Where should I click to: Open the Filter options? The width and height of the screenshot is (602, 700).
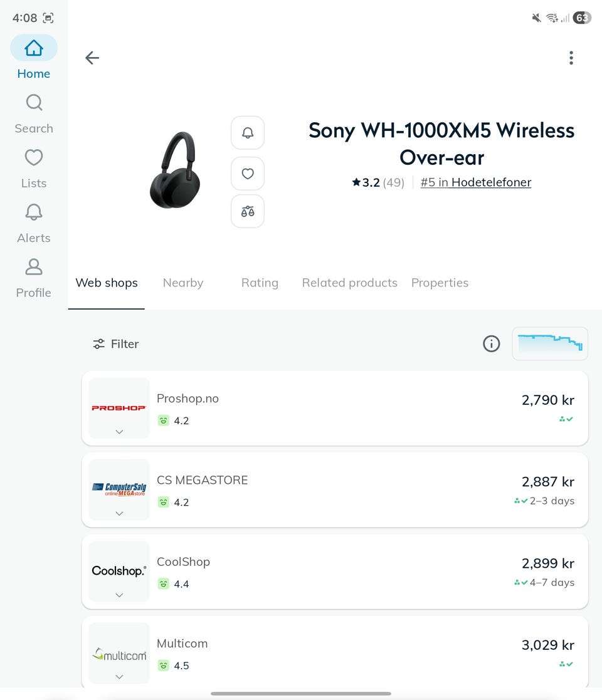pyautogui.click(x=116, y=343)
